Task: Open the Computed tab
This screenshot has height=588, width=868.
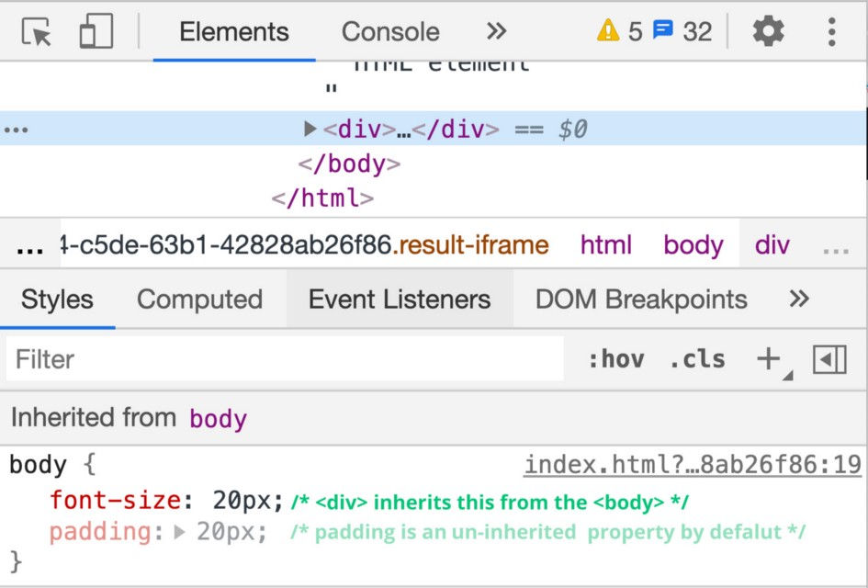Action: point(200,300)
